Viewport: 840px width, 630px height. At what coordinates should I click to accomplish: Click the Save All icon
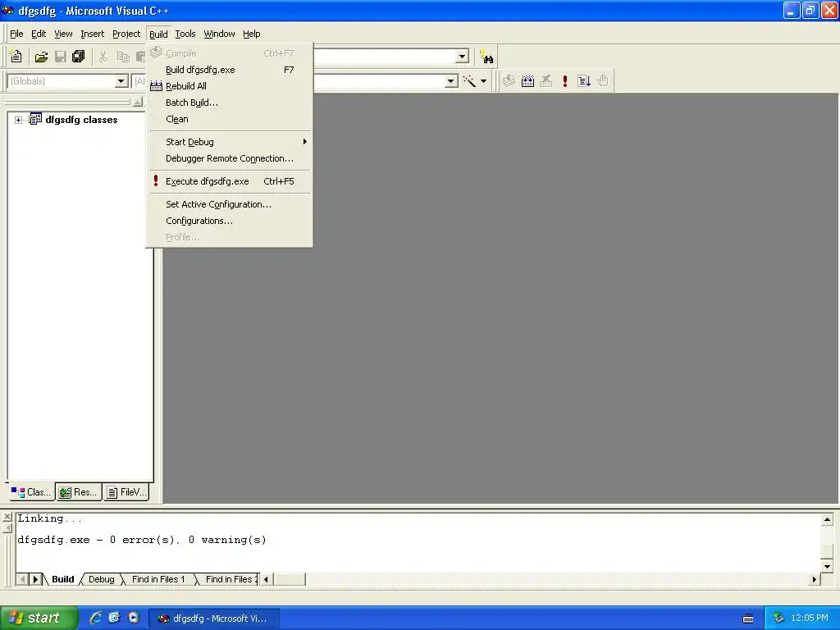[79, 57]
